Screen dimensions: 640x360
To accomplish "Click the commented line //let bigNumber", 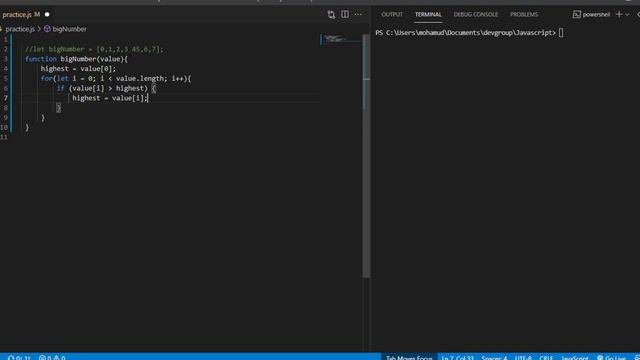I will click(x=94, y=49).
